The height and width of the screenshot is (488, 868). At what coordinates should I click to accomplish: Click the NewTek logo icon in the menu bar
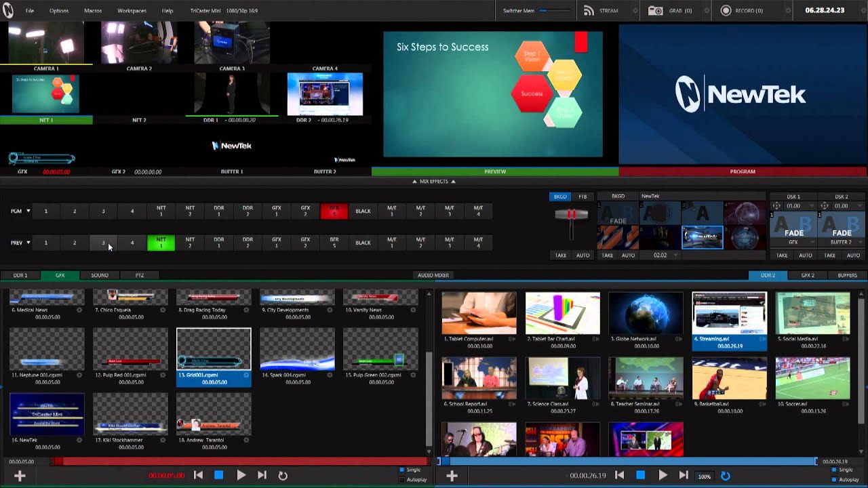[7, 10]
